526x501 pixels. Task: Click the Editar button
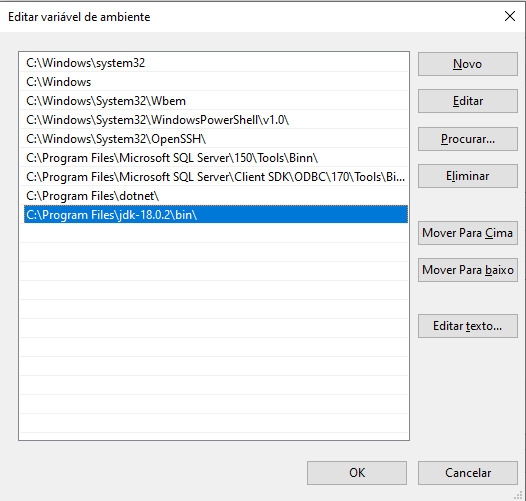tap(468, 101)
